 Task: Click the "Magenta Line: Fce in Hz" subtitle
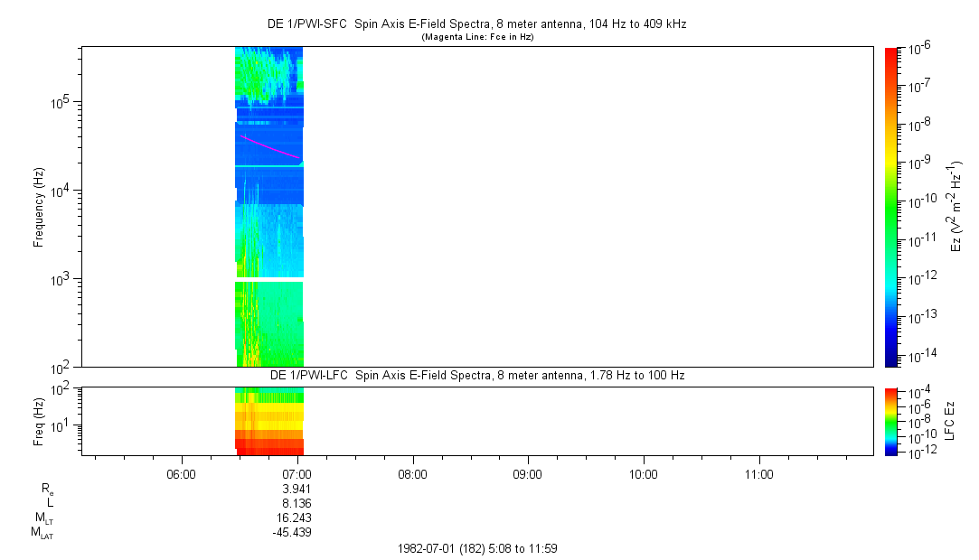click(x=478, y=37)
